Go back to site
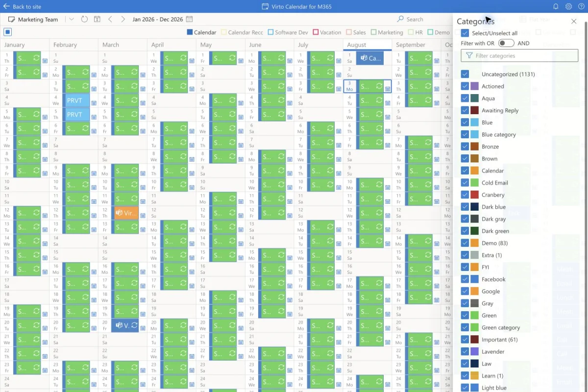Viewport: 588px width, 392px height. pos(22,6)
